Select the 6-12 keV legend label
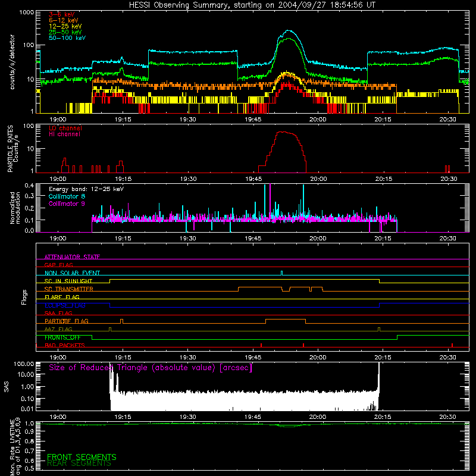The image size is (476, 476). coord(64,20)
